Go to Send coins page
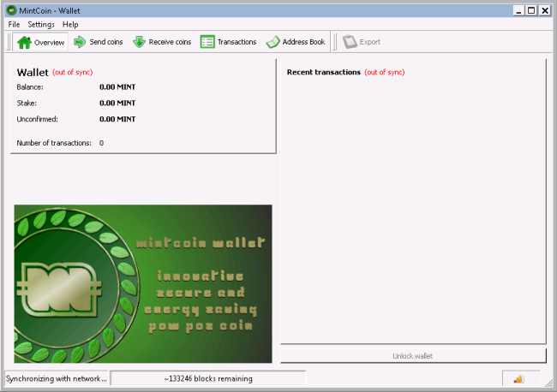 tap(99, 42)
